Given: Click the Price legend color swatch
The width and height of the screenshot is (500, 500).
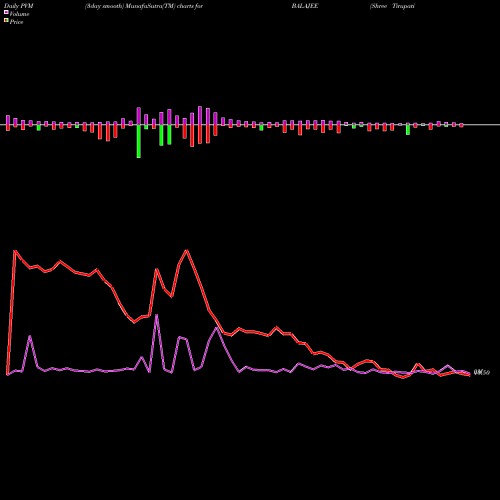Looking at the screenshot, I should 6,21.
